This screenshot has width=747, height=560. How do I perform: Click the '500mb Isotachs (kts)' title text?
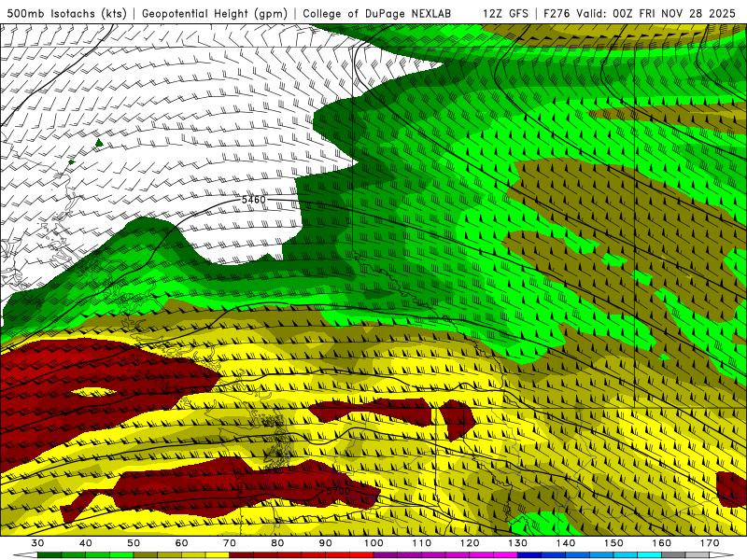coord(66,13)
